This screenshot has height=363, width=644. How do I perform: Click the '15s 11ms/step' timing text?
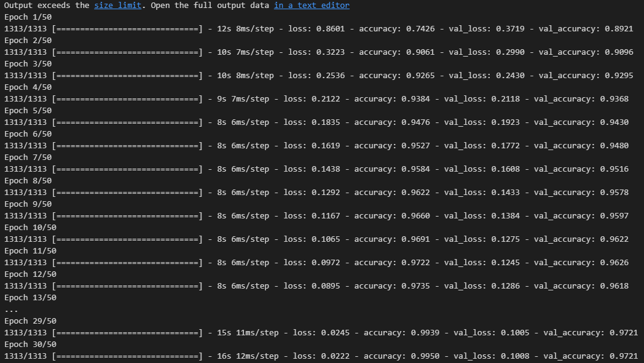click(x=248, y=333)
